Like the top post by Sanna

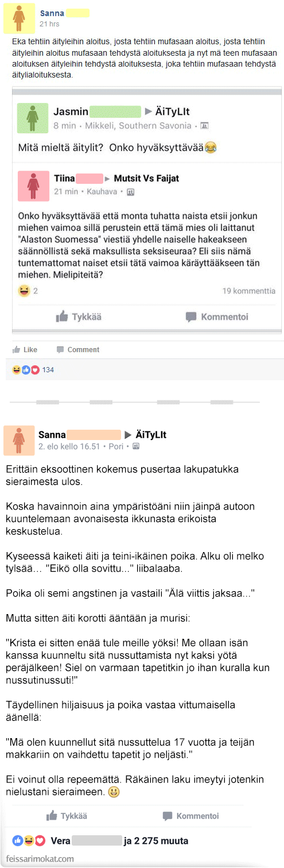pos(25,349)
